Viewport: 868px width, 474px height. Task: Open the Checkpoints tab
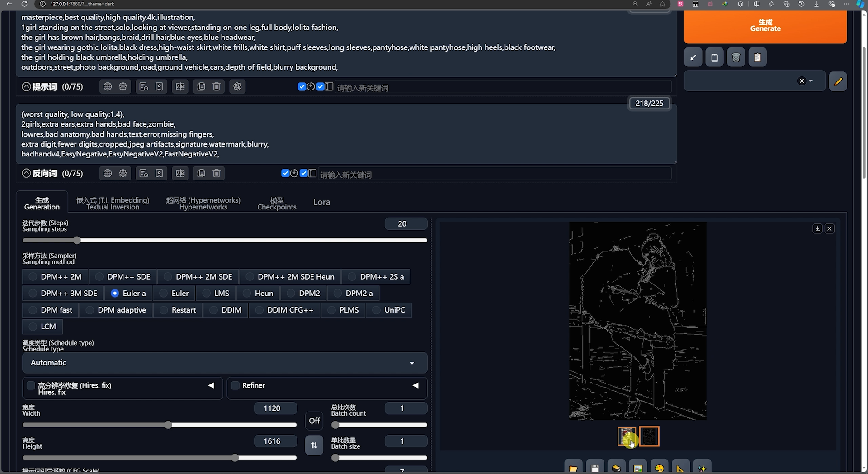(277, 204)
